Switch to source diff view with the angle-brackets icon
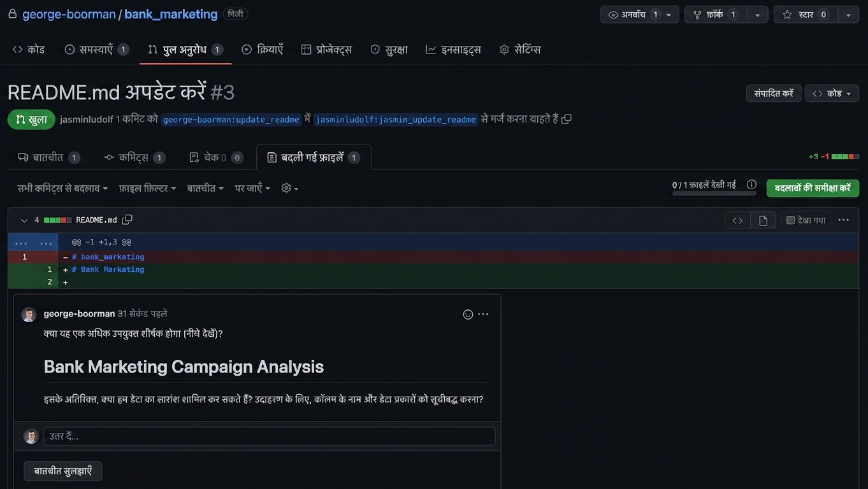Viewport: 868px width, 489px height. coord(737,220)
